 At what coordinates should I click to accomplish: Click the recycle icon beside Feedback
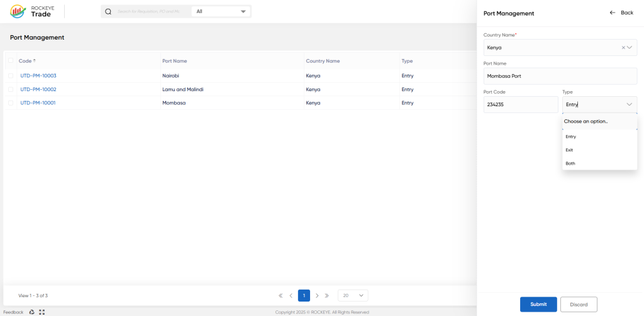(x=32, y=312)
